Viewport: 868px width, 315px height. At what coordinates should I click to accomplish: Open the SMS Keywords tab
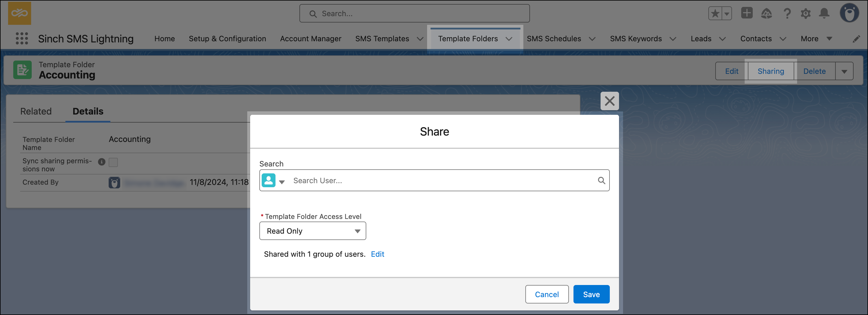[636, 39]
